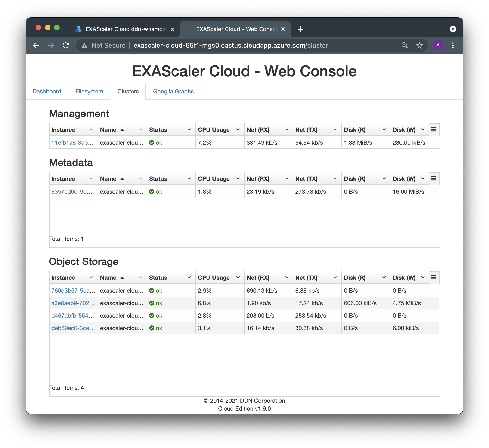Close the EXAScaler Cloud - Web Console tab
This screenshot has height=448, width=489.
tap(283, 29)
